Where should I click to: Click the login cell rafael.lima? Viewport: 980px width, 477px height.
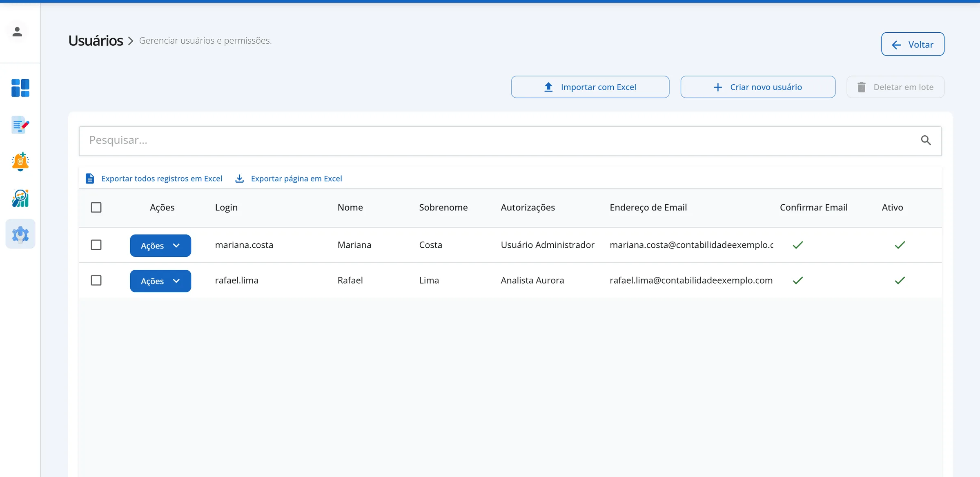pyautogui.click(x=237, y=280)
